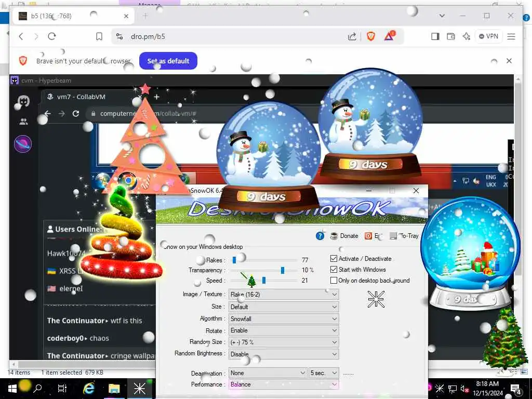Click DesktopSnowOK snowflake taskbar icon

point(139,389)
